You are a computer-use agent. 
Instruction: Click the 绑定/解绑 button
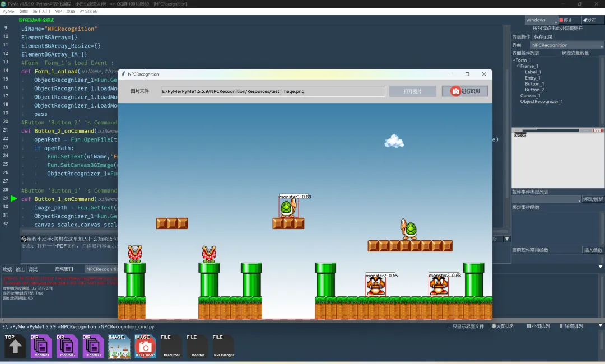[593, 199]
